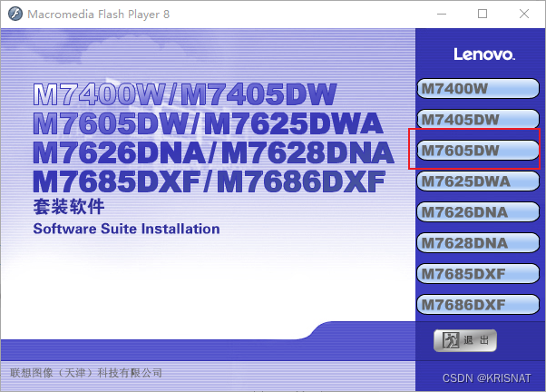This screenshot has width=546, height=392.
Task: Choose the M7628DNA printer model
Action: point(478,243)
